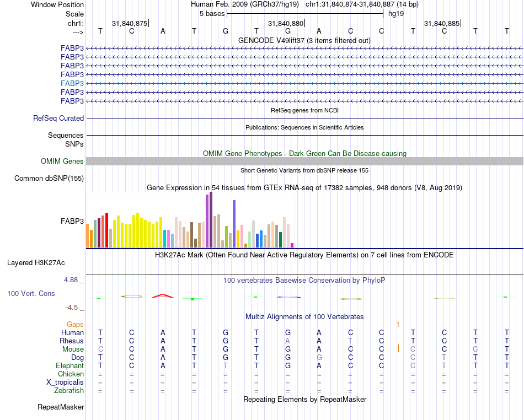Click the 4.88 upper conservation scale value
The height and width of the screenshot is (420, 524).
click(71, 280)
